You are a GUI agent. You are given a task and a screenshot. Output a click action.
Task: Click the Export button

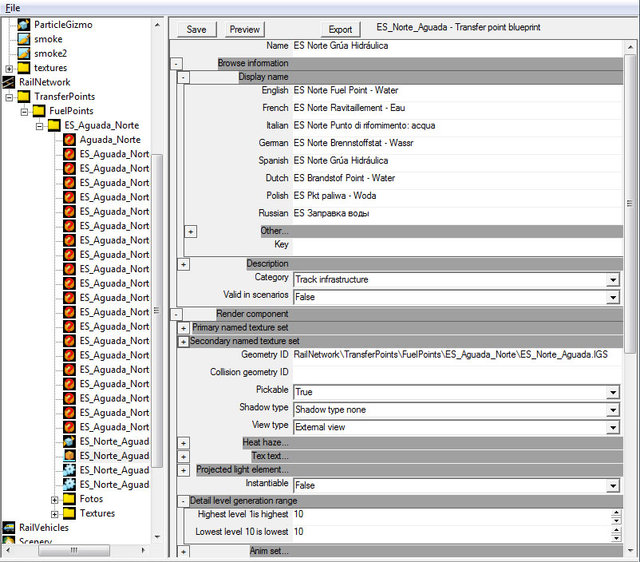340,29
